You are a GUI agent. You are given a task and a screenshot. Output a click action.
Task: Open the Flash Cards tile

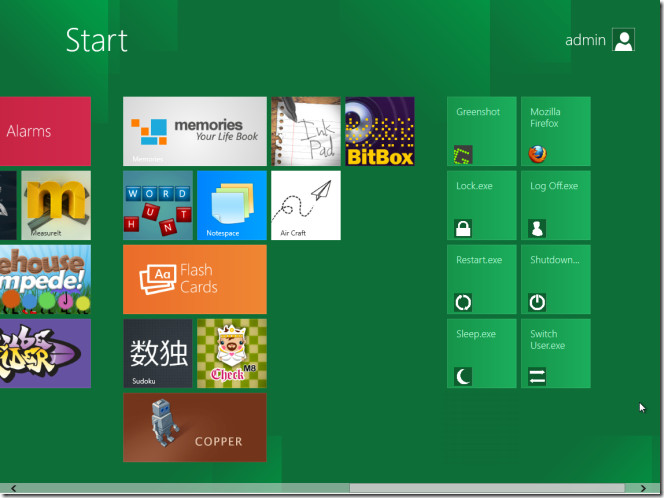pos(194,279)
